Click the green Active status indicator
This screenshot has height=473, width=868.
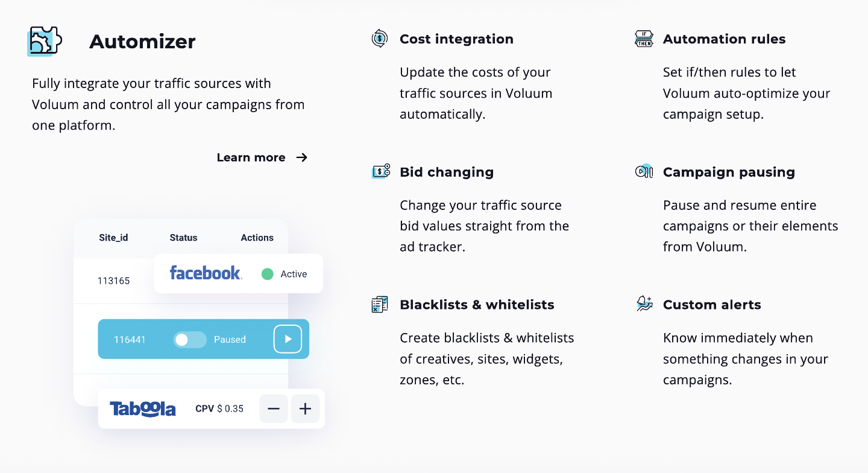click(268, 274)
